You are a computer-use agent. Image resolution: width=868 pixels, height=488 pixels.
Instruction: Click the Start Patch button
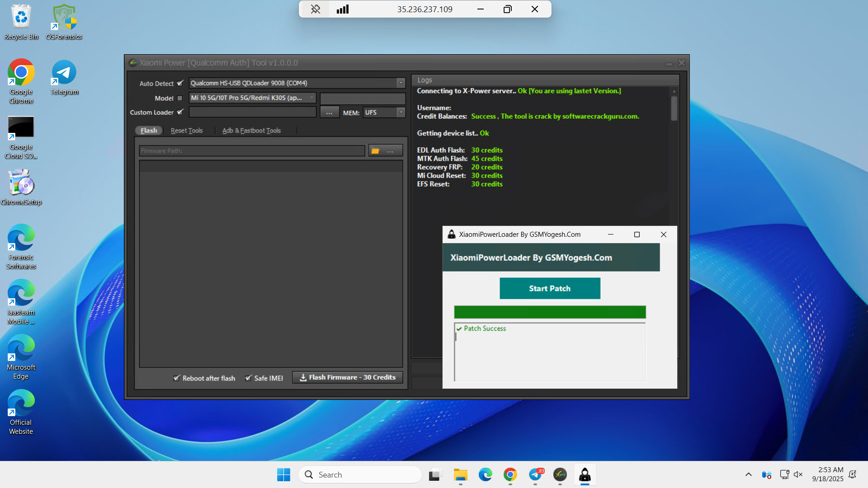pyautogui.click(x=550, y=288)
